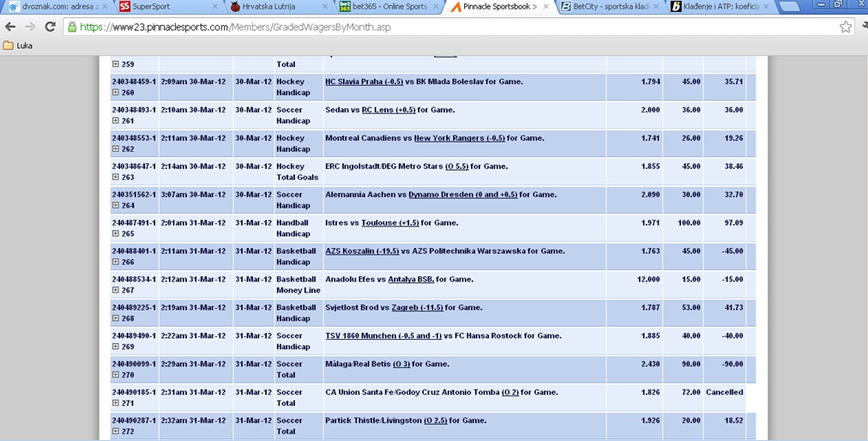Click TSV 1860 Munchen (-0.5 and -1) selection

(x=383, y=335)
